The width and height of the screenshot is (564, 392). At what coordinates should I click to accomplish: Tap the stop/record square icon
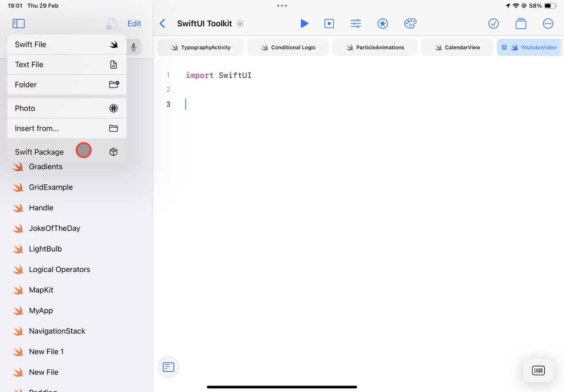[329, 24]
